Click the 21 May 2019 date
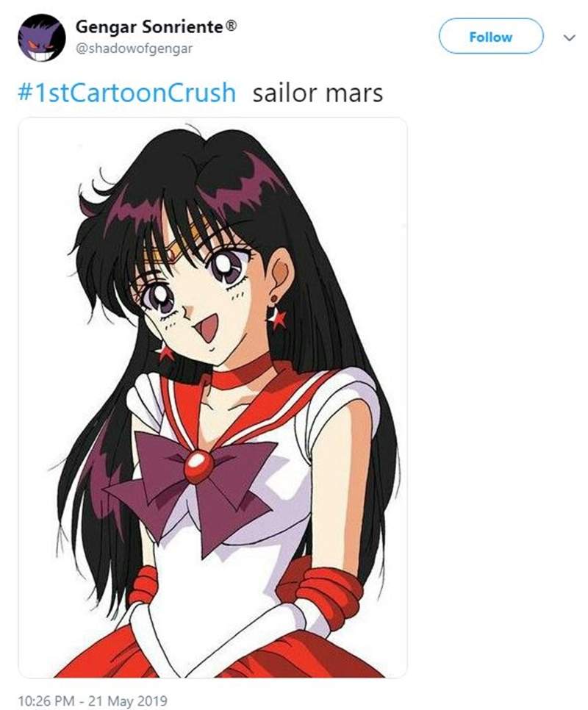588x710 pixels. (128, 700)
